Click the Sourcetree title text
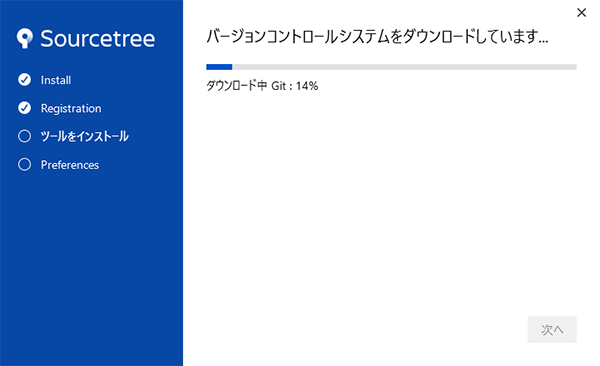The height and width of the screenshot is (366, 600). coord(98,39)
